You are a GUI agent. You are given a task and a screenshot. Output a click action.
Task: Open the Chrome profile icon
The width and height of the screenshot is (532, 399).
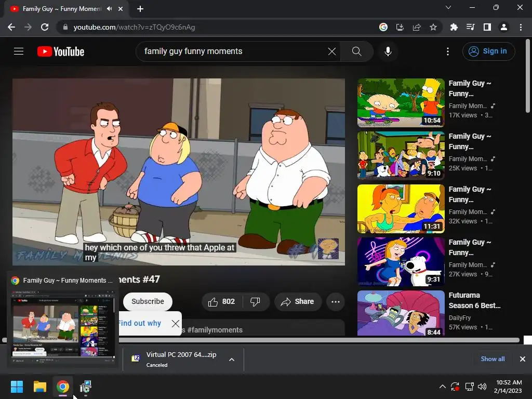coord(504,27)
